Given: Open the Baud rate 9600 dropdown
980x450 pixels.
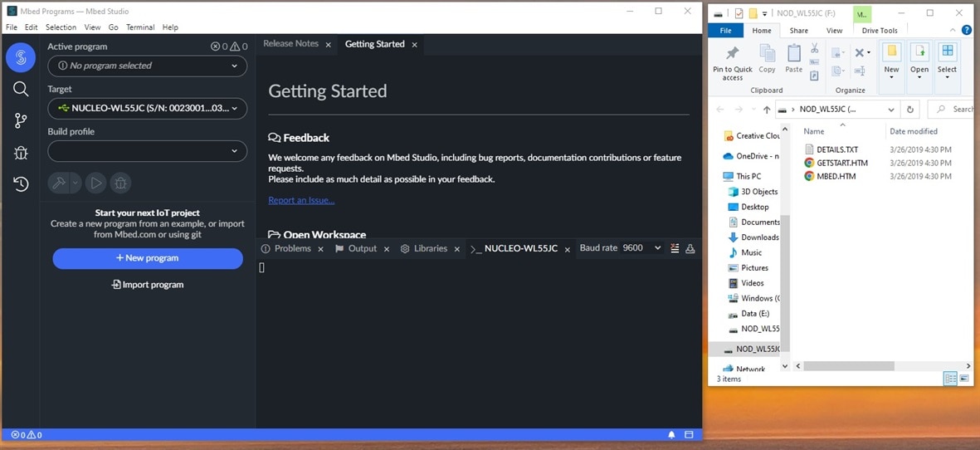Looking at the screenshot, I should click(x=642, y=248).
